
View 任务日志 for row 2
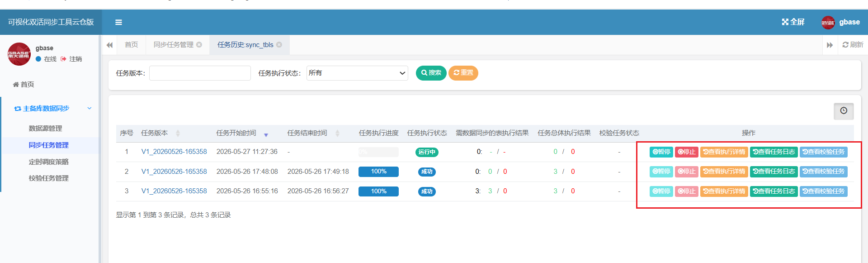coord(774,172)
